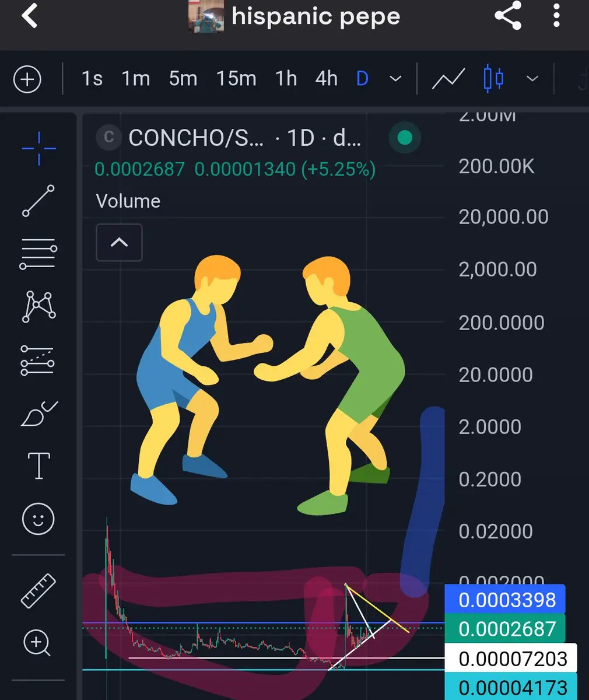This screenshot has height=700, width=589.
Task: Click the hispanic pepe page title
Action: (x=315, y=16)
